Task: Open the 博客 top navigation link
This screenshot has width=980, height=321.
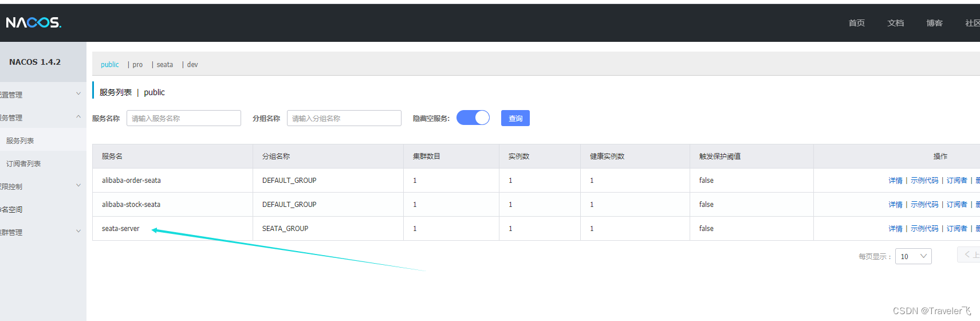Action: coord(934,23)
